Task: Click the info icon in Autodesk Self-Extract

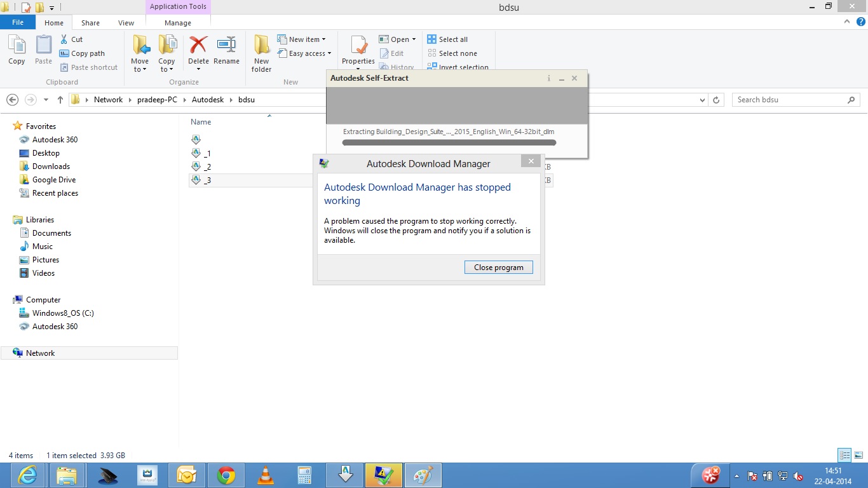Action: click(548, 78)
